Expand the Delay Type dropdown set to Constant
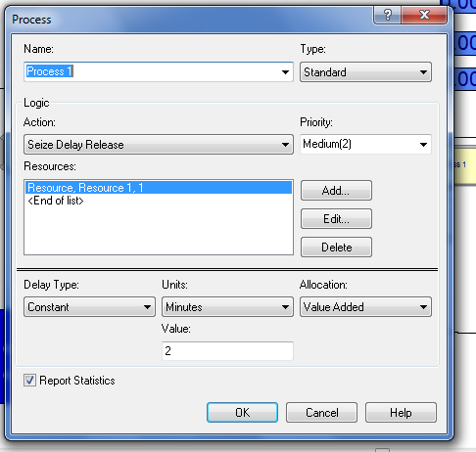 pos(89,307)
